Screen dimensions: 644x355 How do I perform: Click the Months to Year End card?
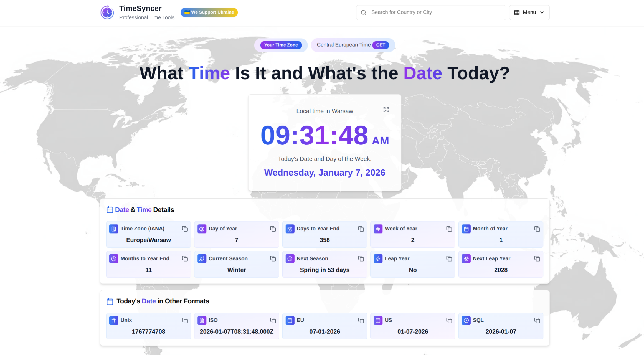pos(148,264)
